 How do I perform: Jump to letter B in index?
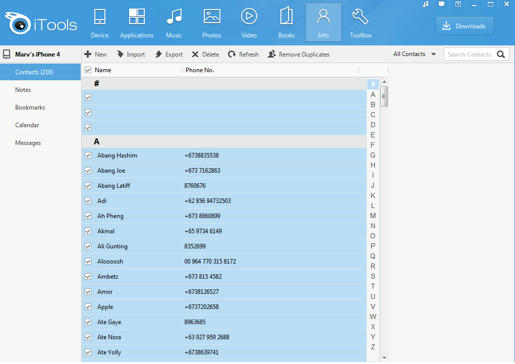pyautogui.click(x=373, y=105)
